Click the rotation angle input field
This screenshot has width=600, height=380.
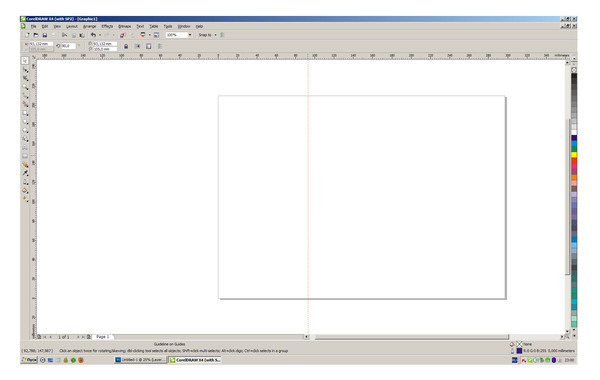pyautogui.click(x=68, y=46)
